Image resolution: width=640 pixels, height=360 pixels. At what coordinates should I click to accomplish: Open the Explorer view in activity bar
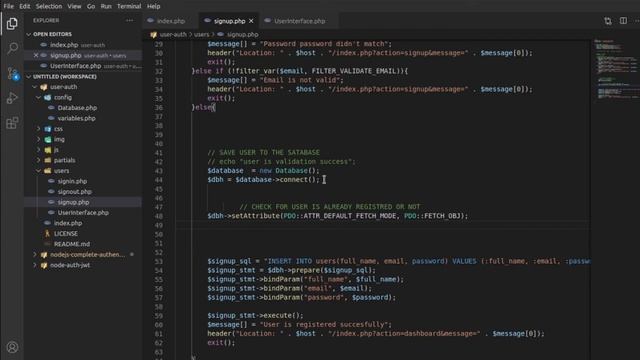click(x=12, y=24)
